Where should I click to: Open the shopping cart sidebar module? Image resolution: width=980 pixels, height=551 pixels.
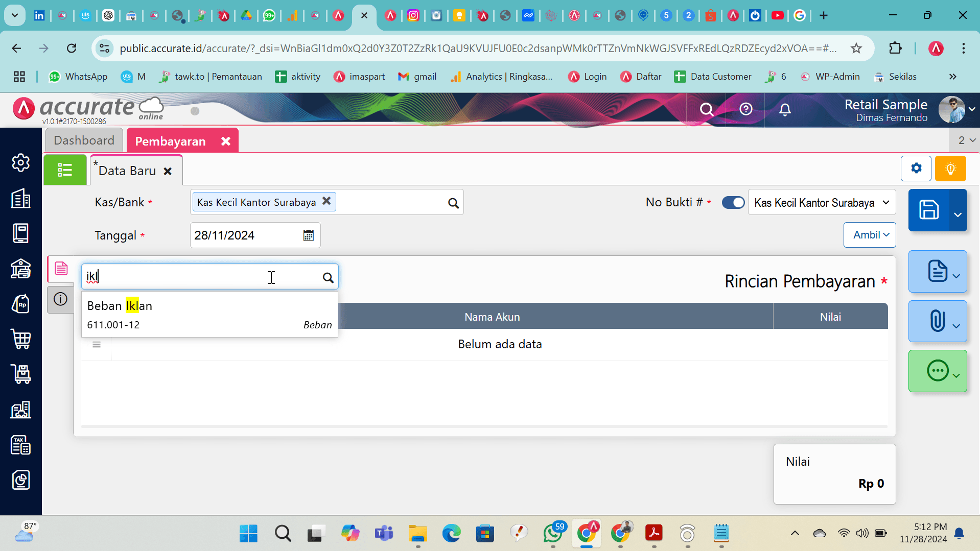pyautogui.click(x=20, y=339)
